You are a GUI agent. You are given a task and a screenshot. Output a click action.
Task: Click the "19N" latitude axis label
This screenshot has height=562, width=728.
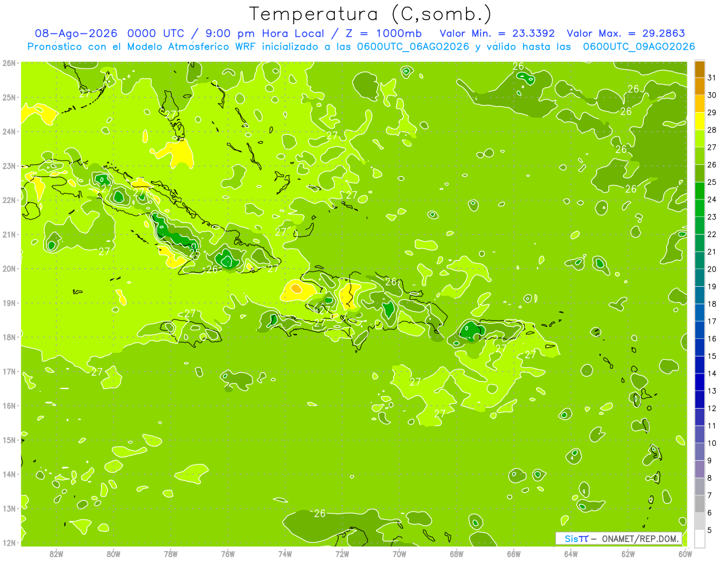point(8,303)
